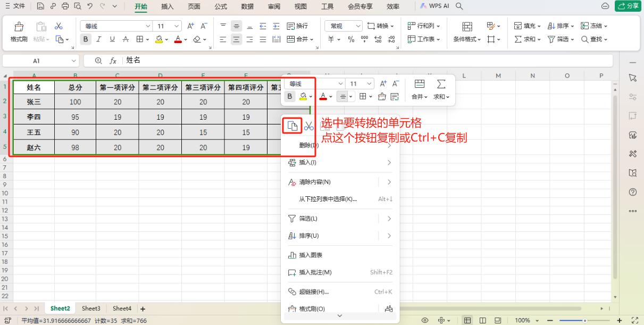The image size is (644, 325).
Task: Click the formula bar fx insert function icon
Action: tap(113, 60)
